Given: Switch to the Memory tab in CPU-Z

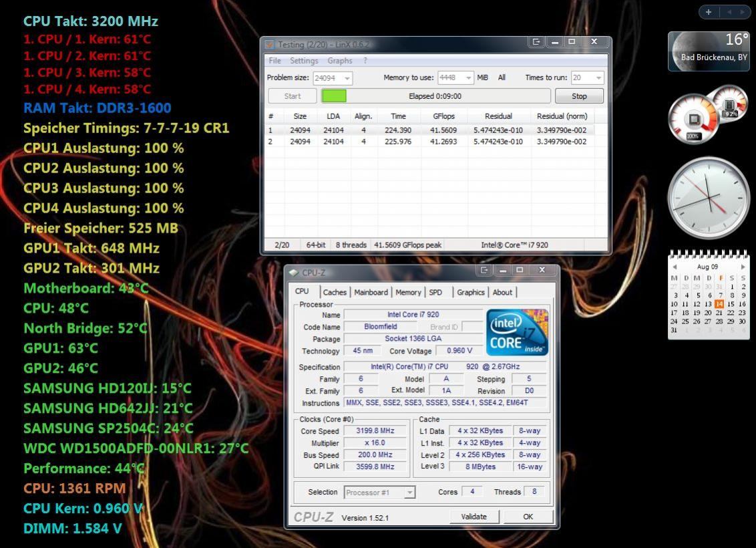Looking at the screenshot, I should coord(408,292).
